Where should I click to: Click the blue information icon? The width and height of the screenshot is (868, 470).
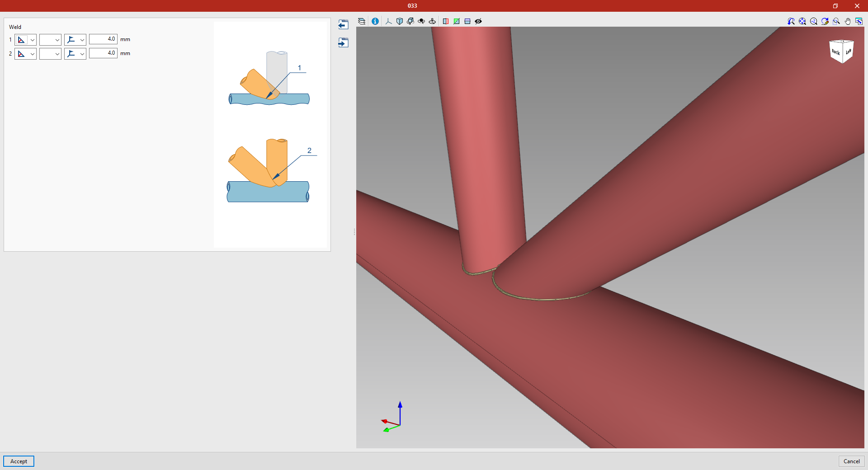point(375,21)
